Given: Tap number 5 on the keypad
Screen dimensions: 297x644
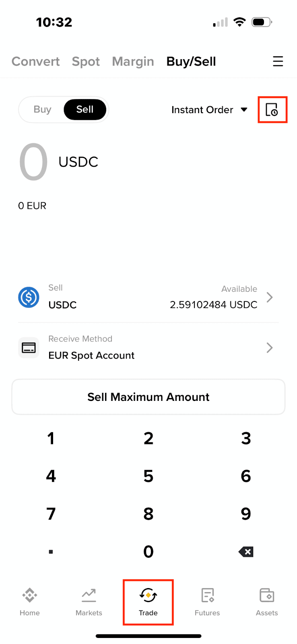Looking at the screenshot, I should pos(148,476).
